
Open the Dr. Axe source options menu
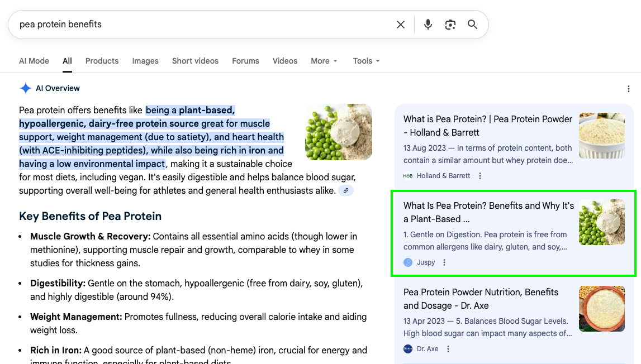[x=448, y=349]
